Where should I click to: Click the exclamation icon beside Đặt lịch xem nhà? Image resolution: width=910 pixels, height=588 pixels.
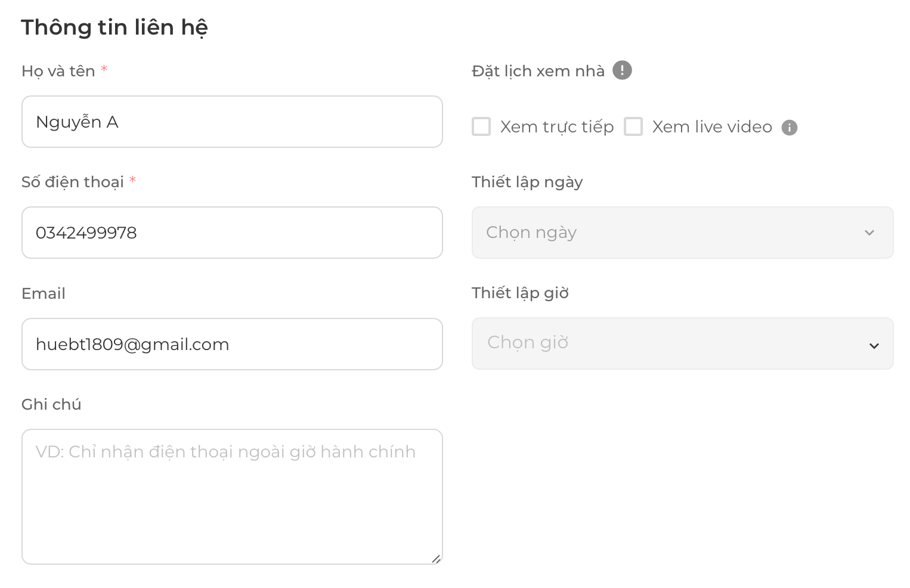coord(622,70)
